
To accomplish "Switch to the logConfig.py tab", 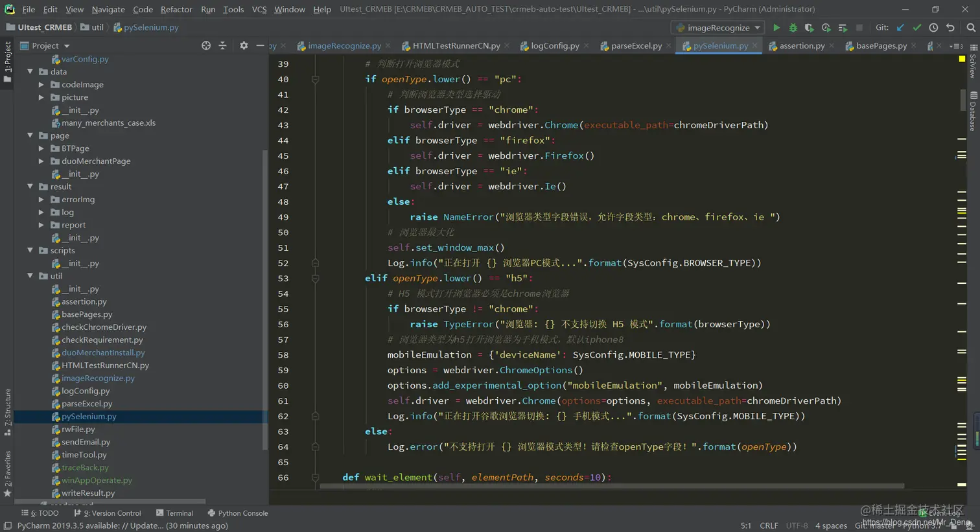I will [x=554, y=46].
